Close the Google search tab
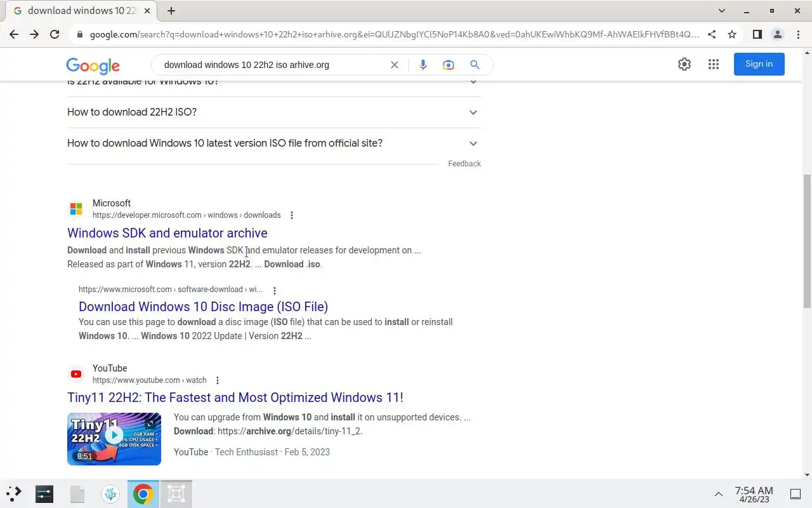 (148, 11)
